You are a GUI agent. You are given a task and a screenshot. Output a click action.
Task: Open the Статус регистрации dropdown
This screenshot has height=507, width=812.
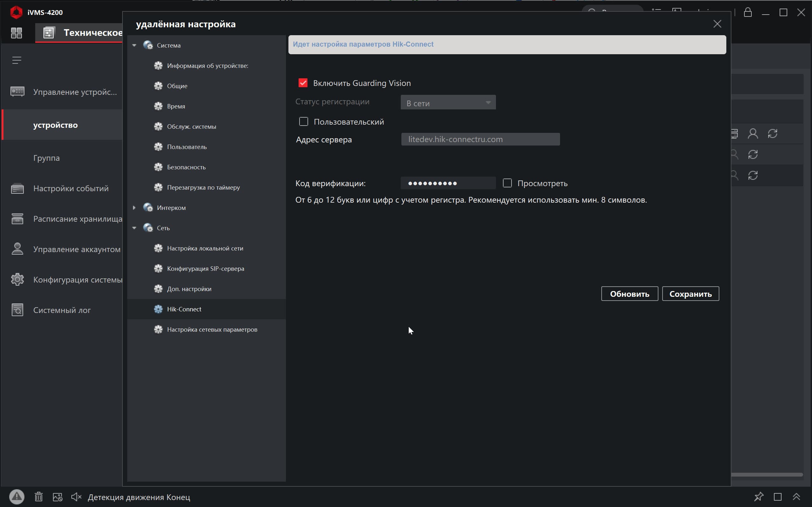(448, 103)
